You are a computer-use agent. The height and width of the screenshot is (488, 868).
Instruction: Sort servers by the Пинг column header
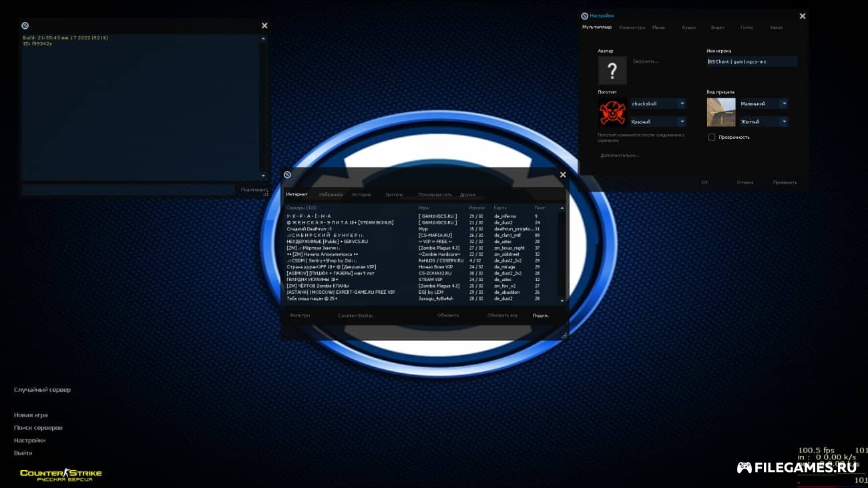539,208
